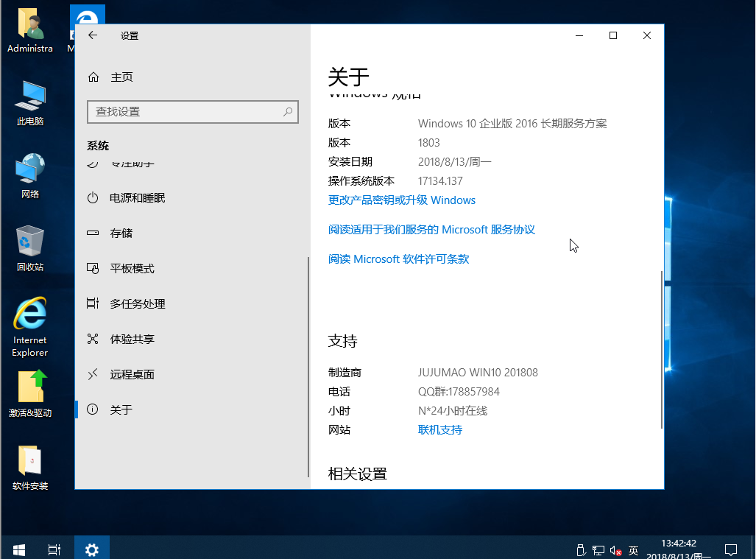Click the 相关设置 section heading
This screenshot has width=756, height=559.
357,474
